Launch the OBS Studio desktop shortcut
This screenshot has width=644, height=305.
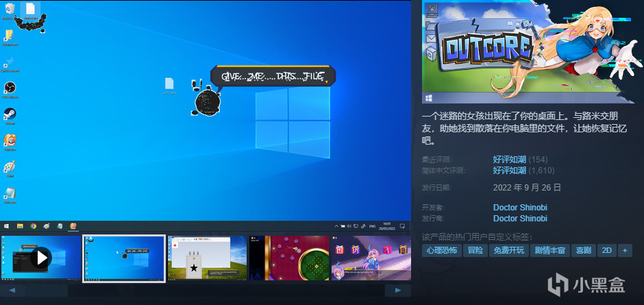10,89
